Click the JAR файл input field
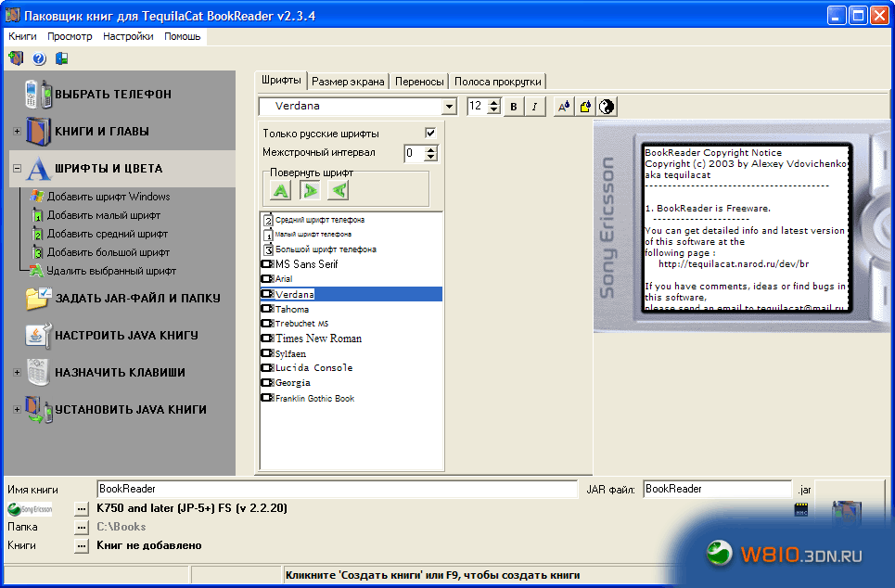The image size is (895, 588). click(x=718, y=490)
